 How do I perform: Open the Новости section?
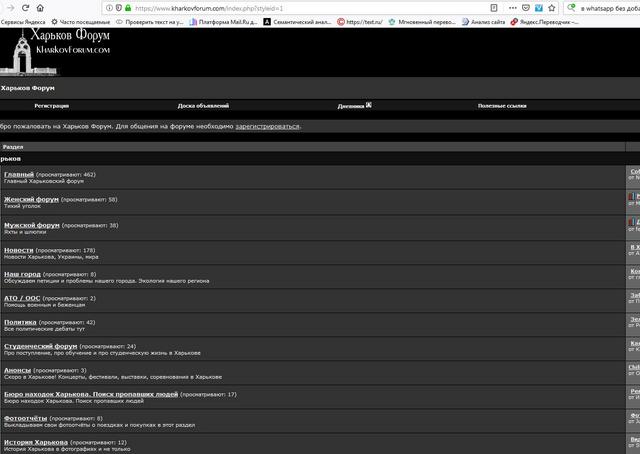(x=19, y=250)
